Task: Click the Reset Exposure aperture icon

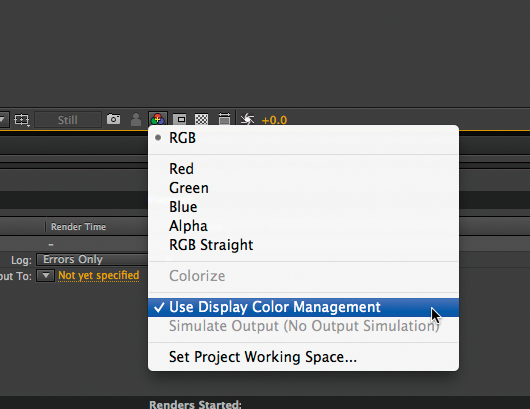Action: (247, 119)
